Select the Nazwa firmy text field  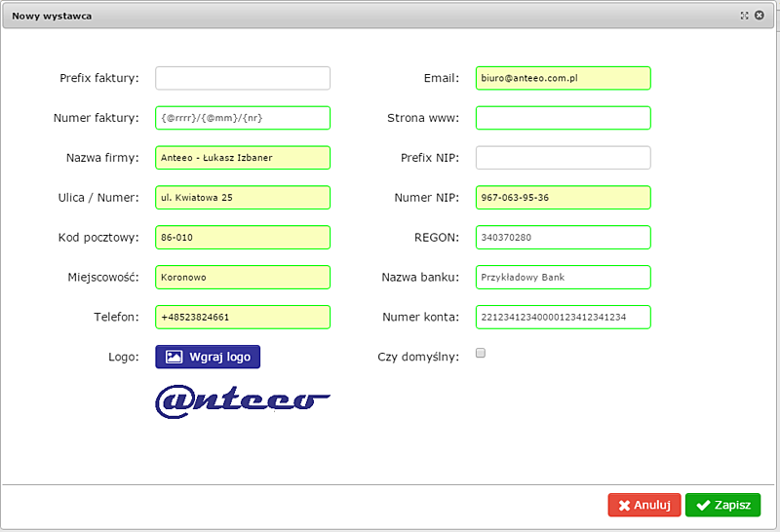pyautogui.click(x=243, y=158)
